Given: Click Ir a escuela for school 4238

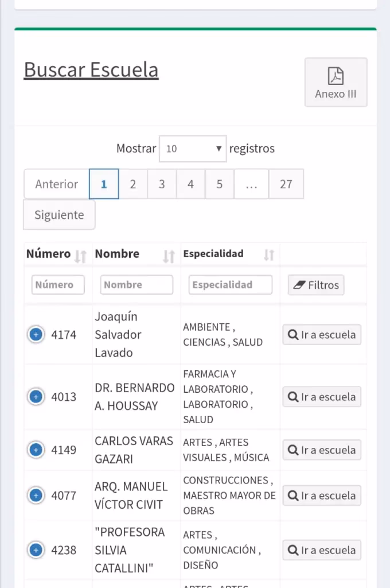Looking at the screenshot, I should tap(322, 550).
